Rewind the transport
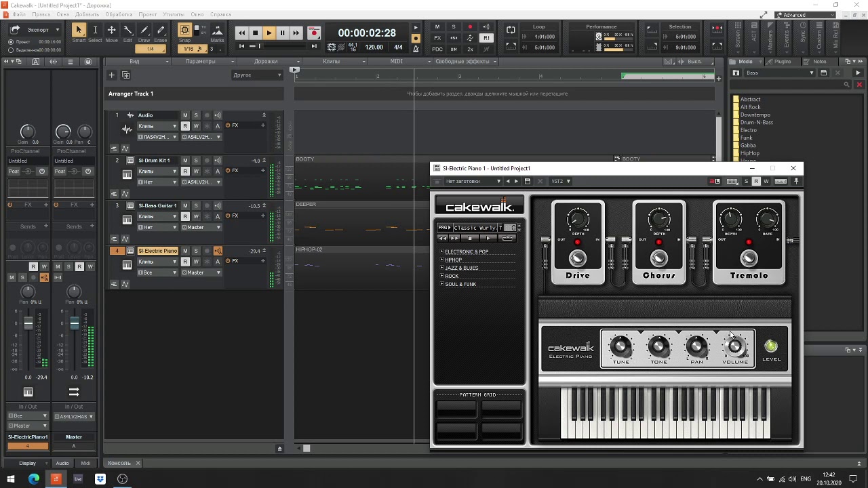Screen dimensions: 868x488 tap(241, 33)
